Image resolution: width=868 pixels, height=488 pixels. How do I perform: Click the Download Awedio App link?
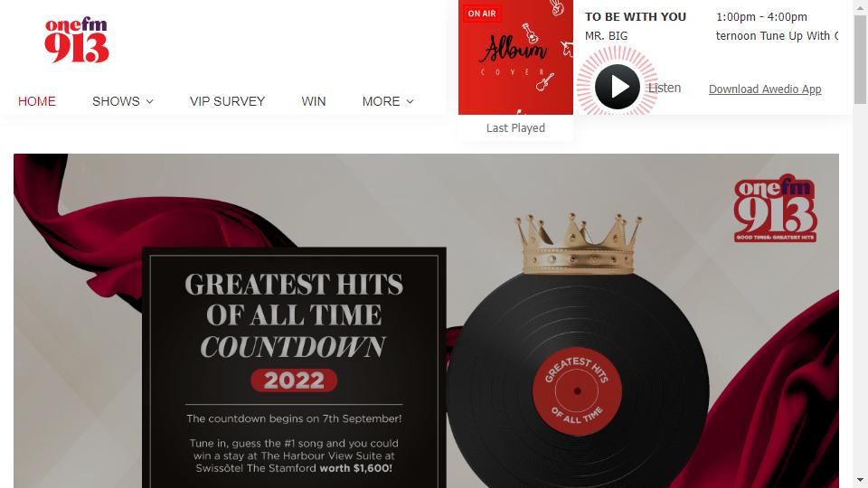click(765, 89)
